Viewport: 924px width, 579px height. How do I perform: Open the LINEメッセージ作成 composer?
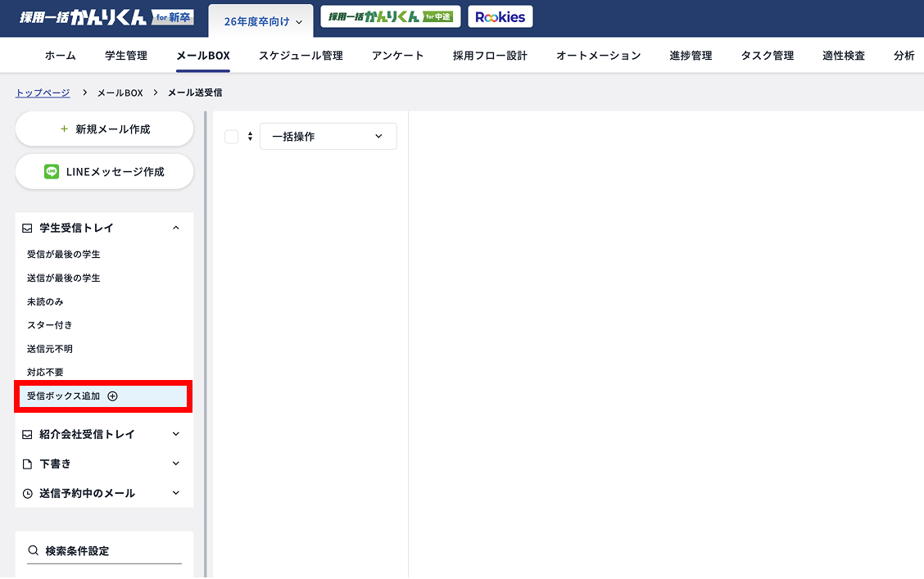[104, 171]
